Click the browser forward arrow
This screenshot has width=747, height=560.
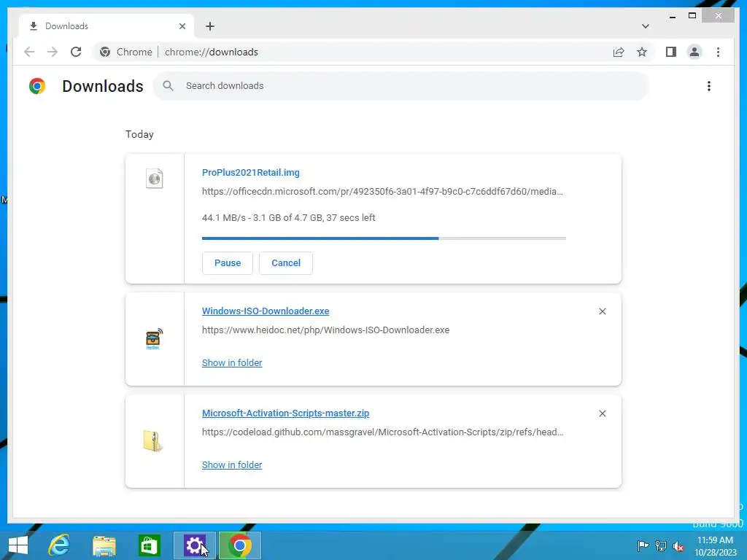53,52
